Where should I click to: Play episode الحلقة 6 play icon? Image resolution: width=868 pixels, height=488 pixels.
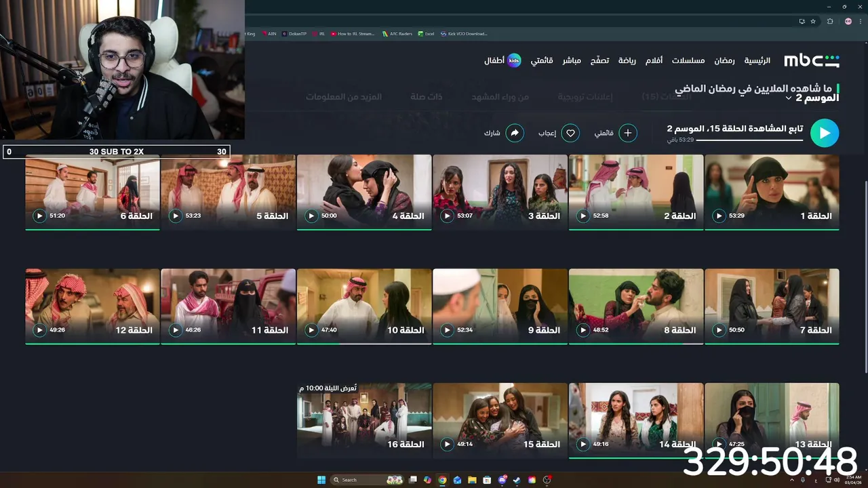pos(39,216)
